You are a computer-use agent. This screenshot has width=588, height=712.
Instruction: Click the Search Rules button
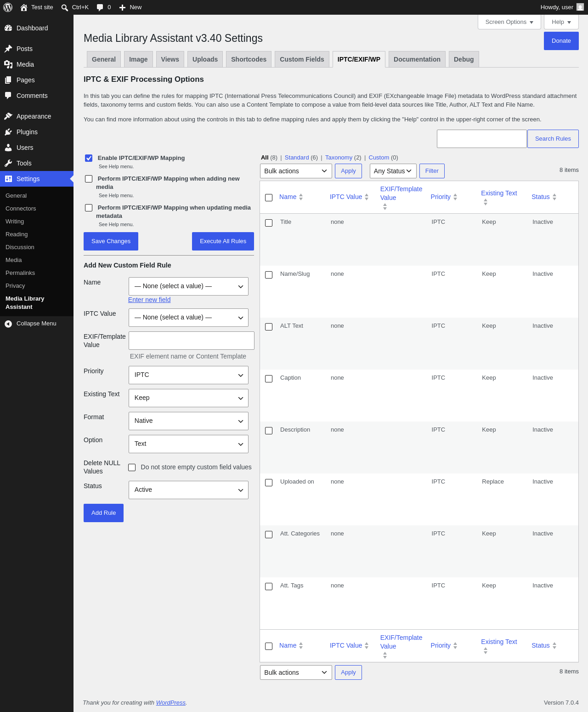tap(553, 139)
